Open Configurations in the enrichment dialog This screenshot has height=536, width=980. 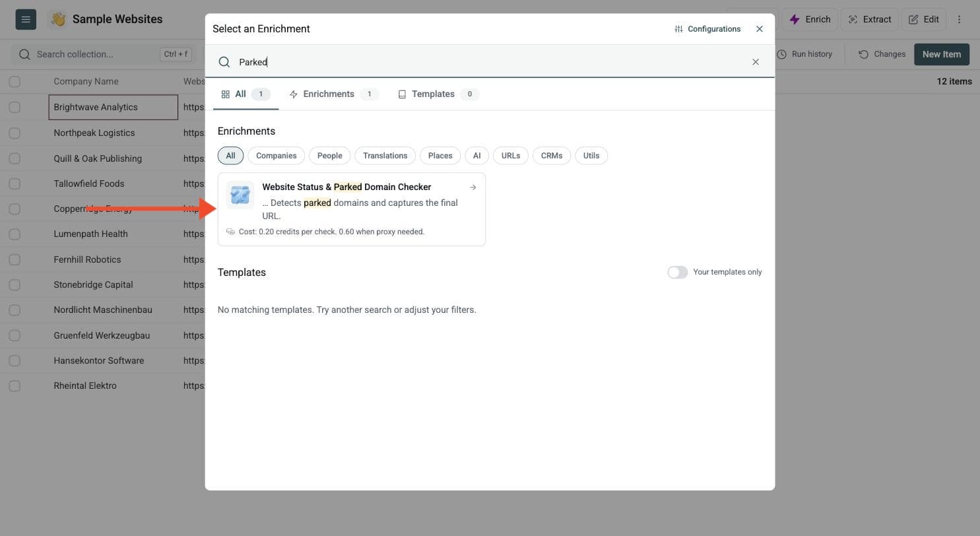707,29
